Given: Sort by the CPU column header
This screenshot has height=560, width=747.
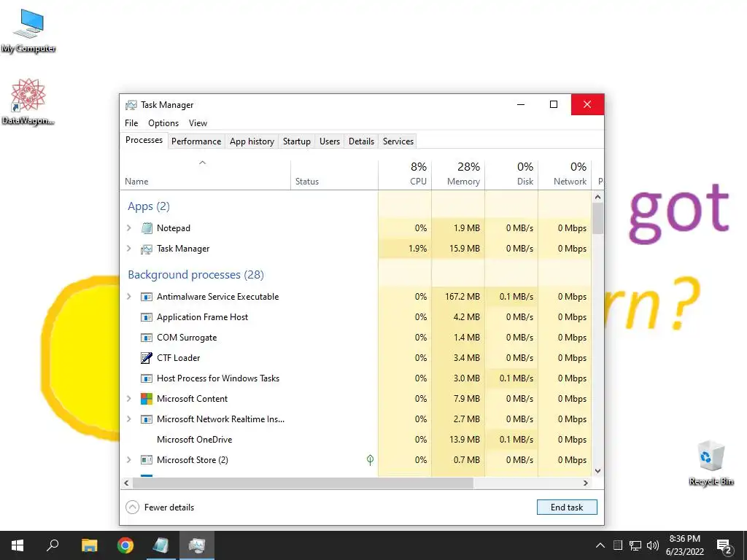Looking at the screenshot, I should (405, 175).
